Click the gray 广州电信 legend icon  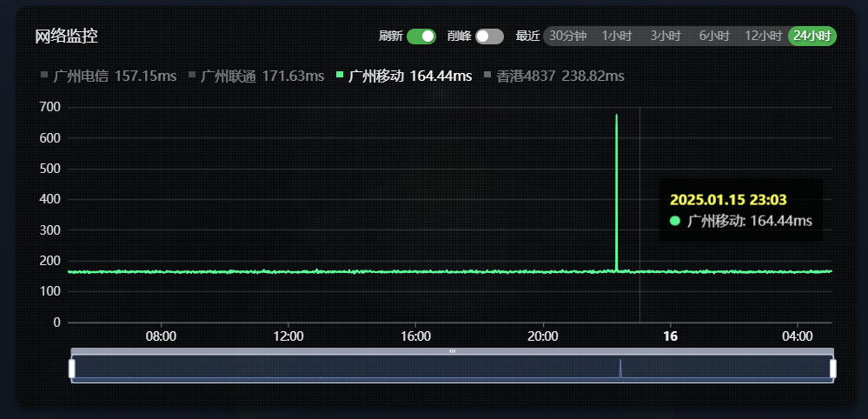coord(44,75)
